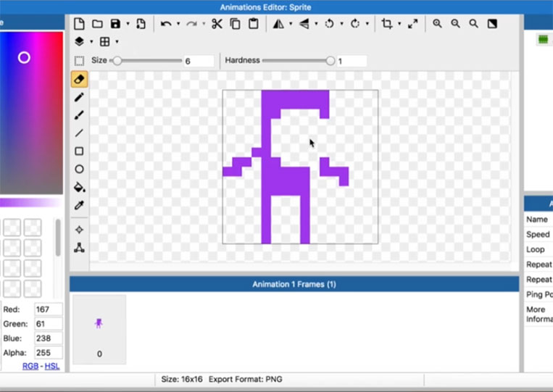Click the import image file icon

pos(141,24)
